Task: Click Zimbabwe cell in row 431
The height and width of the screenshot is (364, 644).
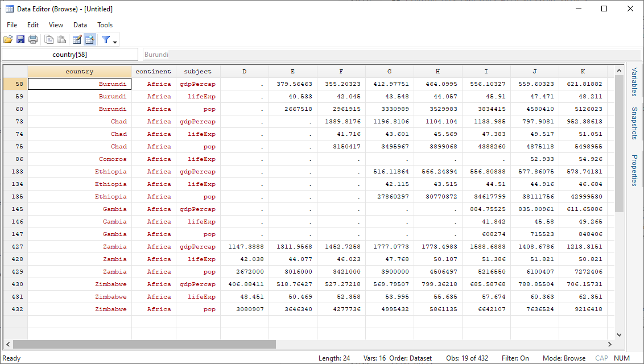Action: coord(80,296)
